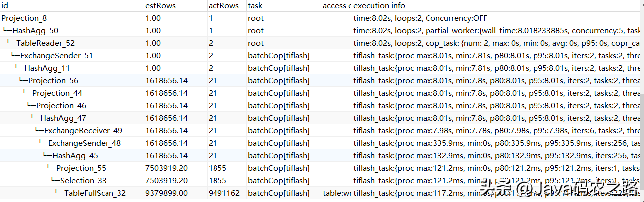Click the 9491162 actRows cell
644x202 pixels.
click(x=225, y=193)
